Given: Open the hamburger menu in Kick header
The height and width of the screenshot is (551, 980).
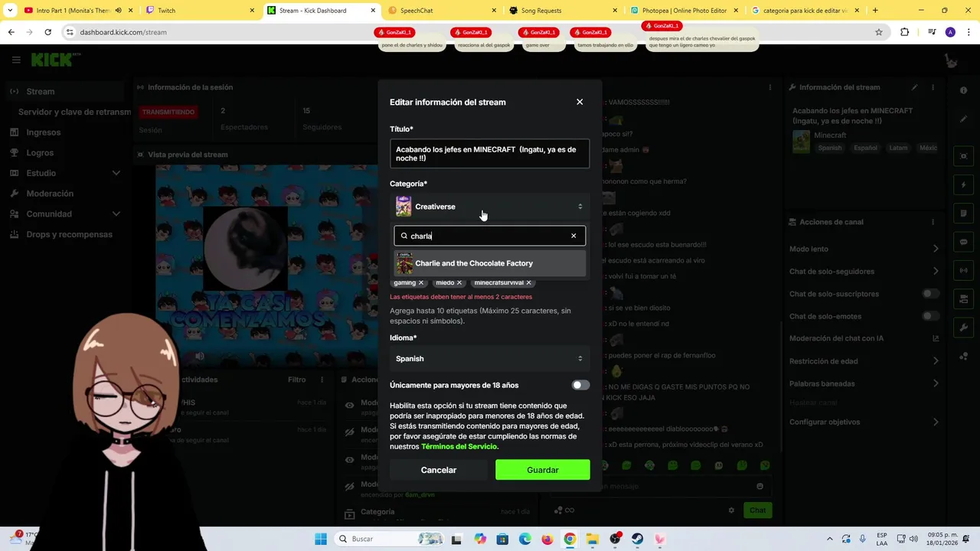Looking at the screenshot, I should click(x=16, y=60).
